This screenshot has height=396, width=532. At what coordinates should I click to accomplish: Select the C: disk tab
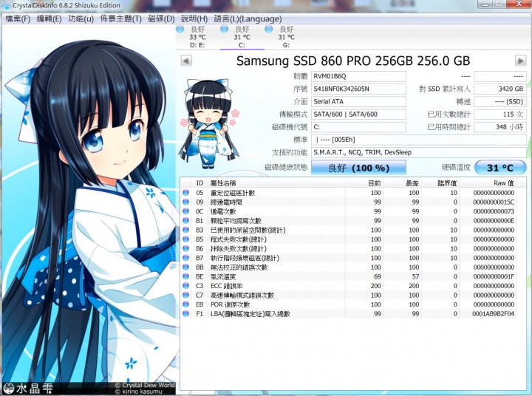242,37
